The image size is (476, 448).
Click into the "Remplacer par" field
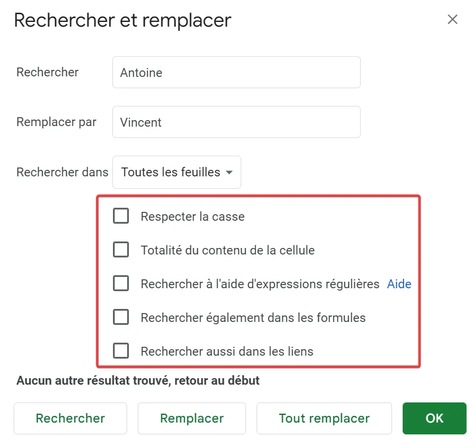(237, 122)
